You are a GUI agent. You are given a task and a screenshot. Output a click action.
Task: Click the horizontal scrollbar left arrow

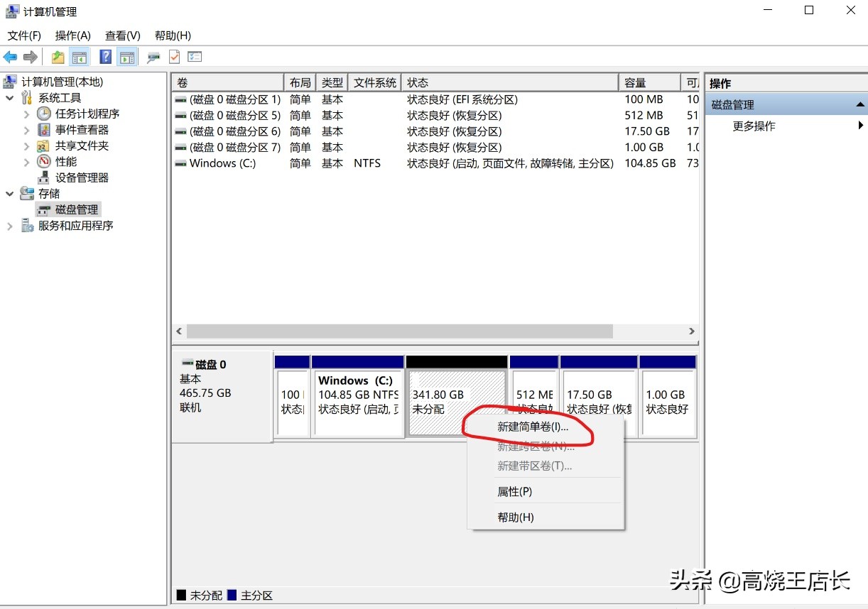[179, 331]
